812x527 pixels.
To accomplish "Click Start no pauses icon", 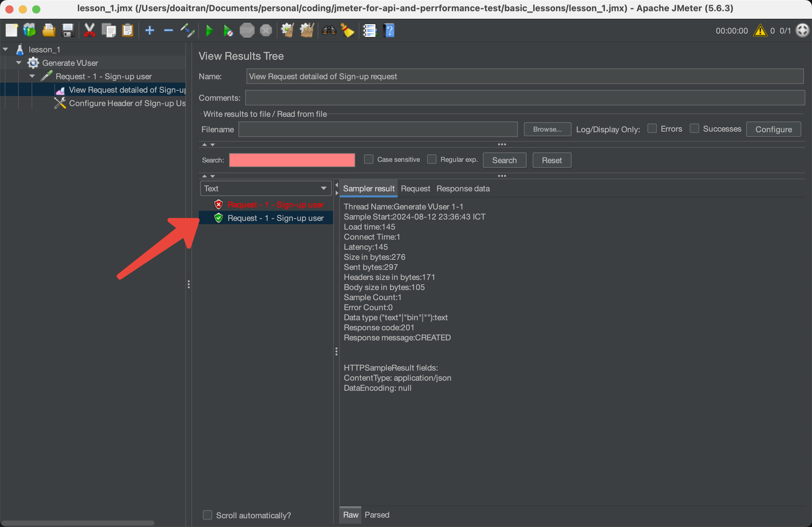I will (x=228, y=31).
